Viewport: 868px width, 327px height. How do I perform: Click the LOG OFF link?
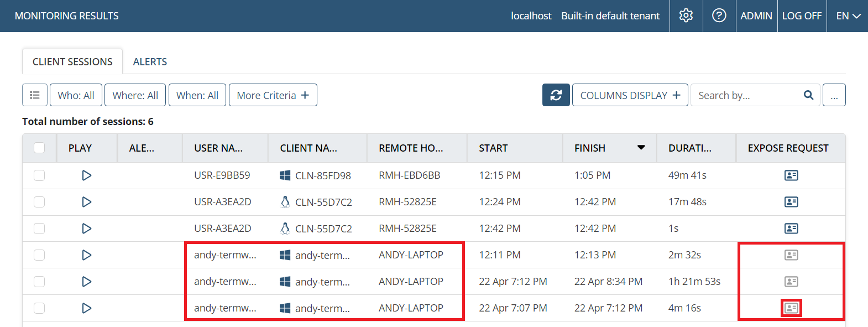click(802, 16)
